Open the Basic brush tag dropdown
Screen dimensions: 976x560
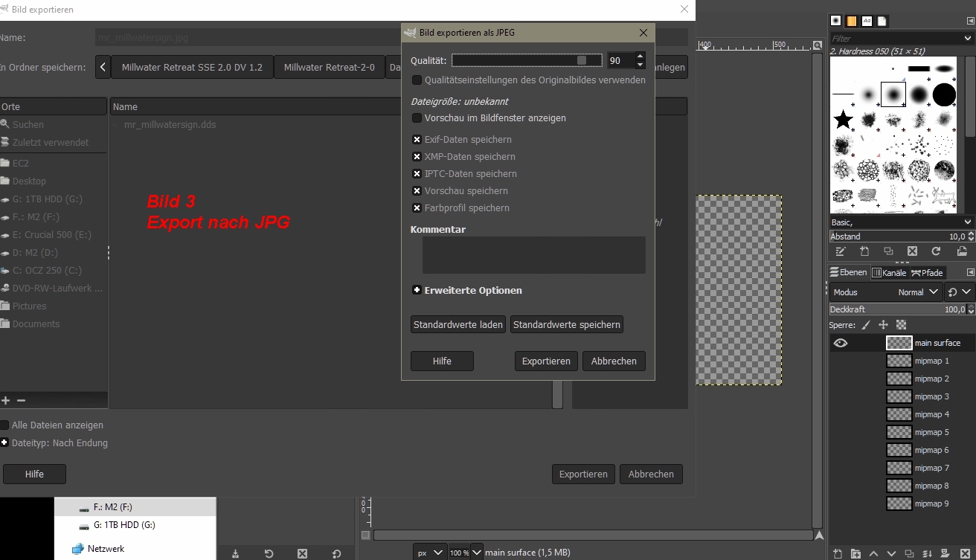[901, 222]
